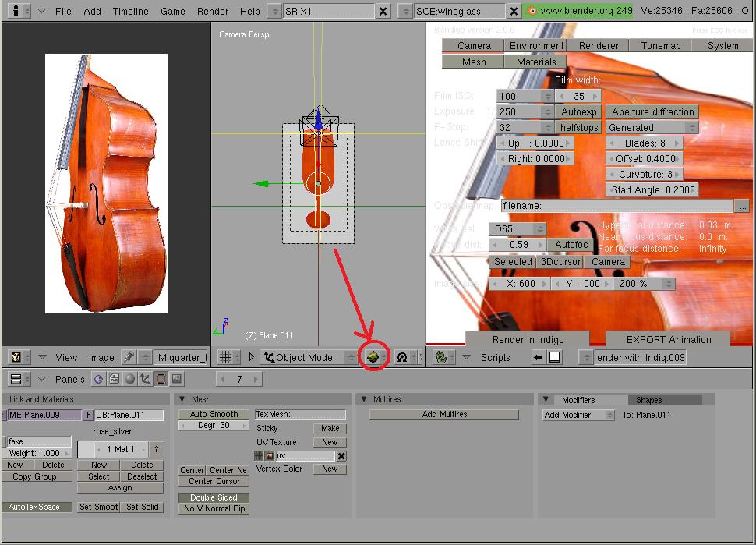Toggle Autofoc option
The image size is (756, 545).
[x=571, y=245]
